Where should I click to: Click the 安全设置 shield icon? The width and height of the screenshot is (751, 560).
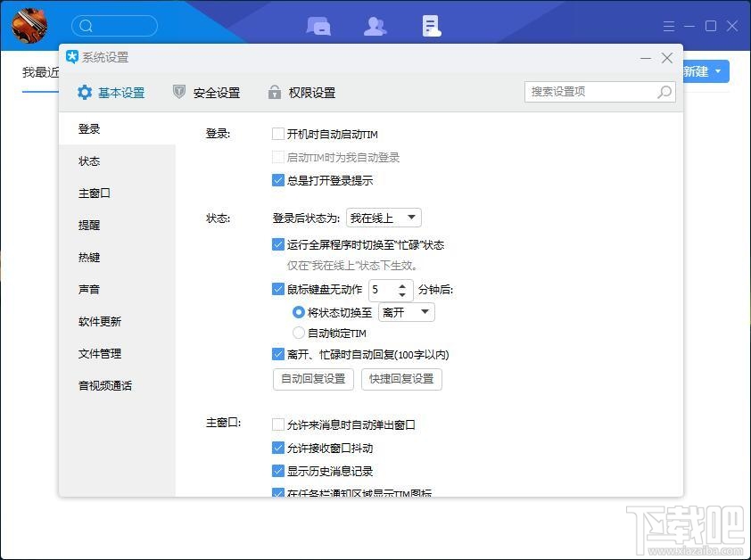179,92
